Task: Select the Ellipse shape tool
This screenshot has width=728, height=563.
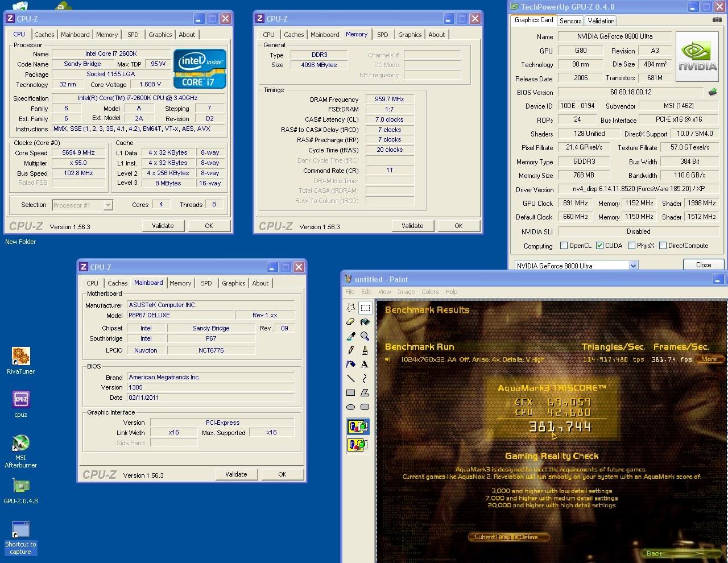Action: (x=351, y=407)
